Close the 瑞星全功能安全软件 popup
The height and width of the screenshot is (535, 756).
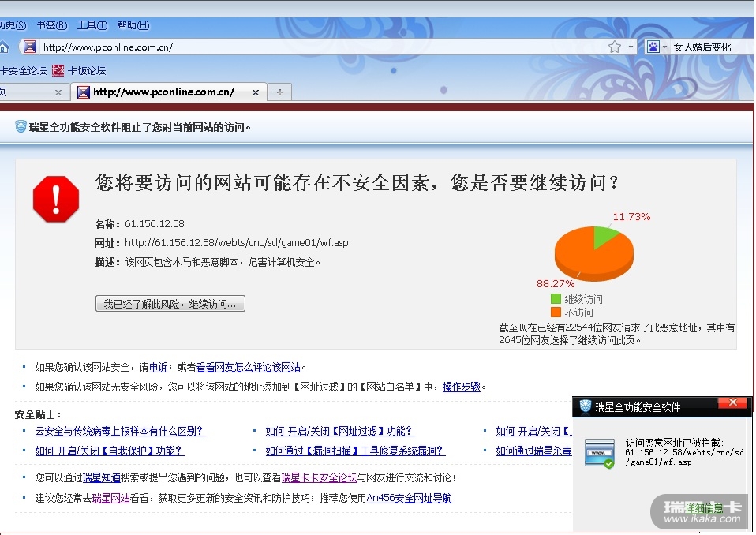733,402
